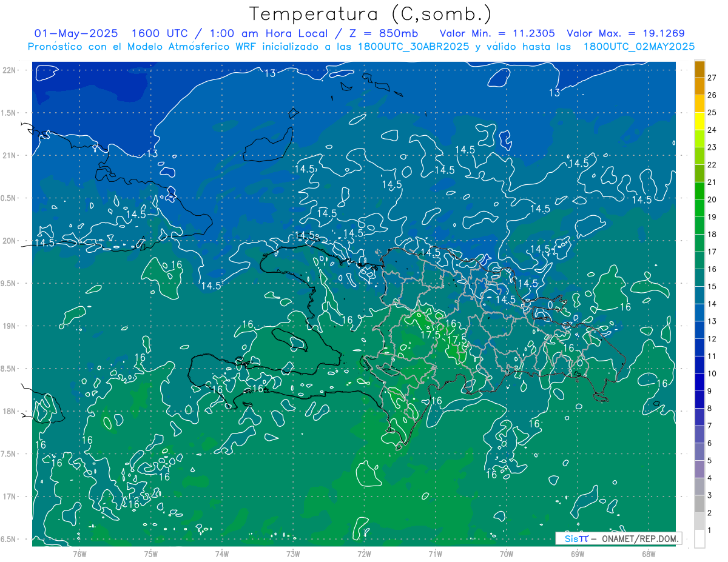The width and height of the screenshot is (728, 562).
Task: Click the "Temperatura (C,somb.)" map title
Action: pyautogui.click(x=370, y=14)
